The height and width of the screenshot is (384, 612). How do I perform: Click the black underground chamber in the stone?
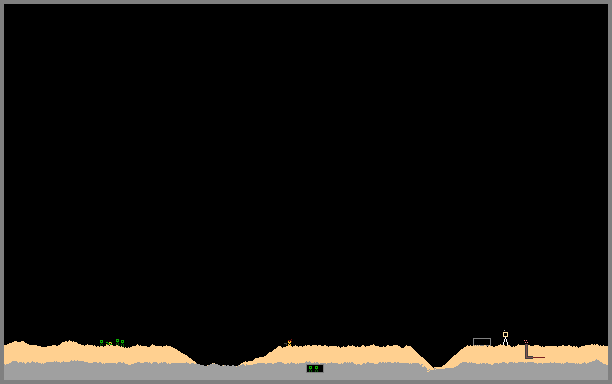coord(315,368)
